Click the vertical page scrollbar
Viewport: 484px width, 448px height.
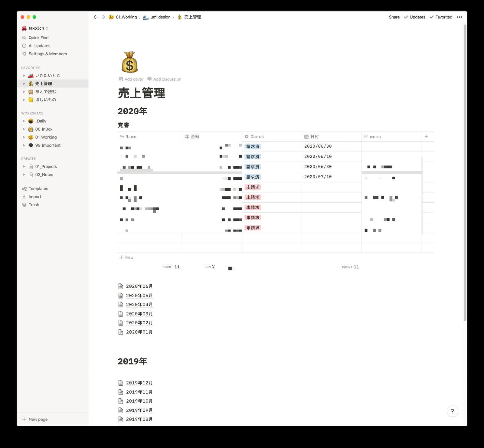click(465, 172)
